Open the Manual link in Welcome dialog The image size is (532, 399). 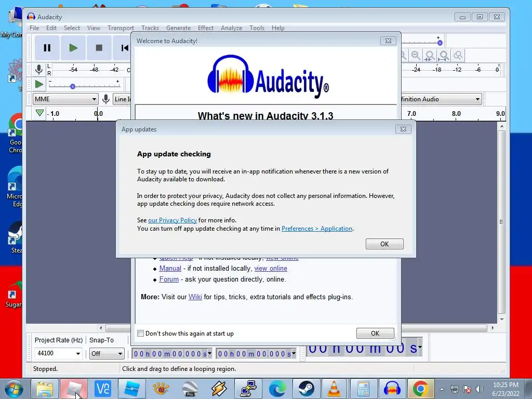[x=170, y=269]
